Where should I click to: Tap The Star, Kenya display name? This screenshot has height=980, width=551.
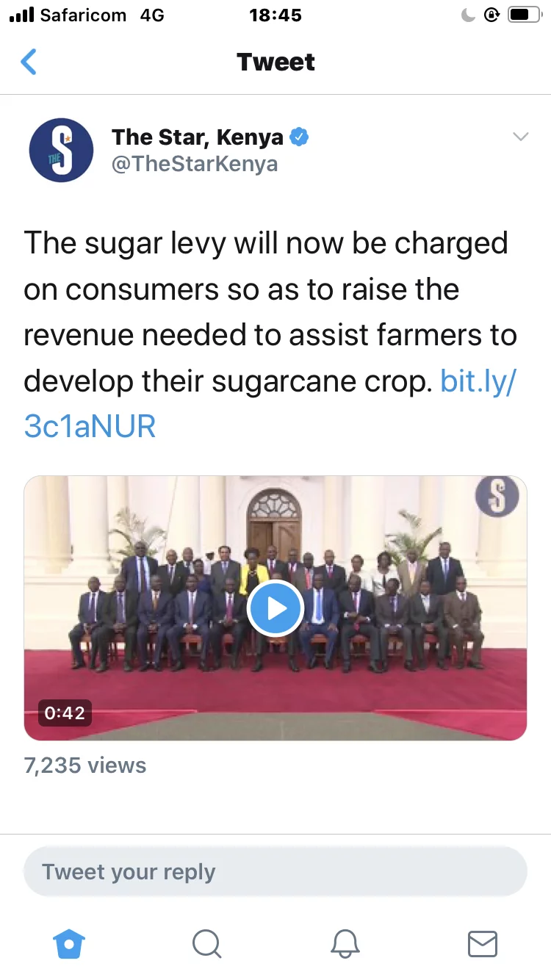coord(197,137)
